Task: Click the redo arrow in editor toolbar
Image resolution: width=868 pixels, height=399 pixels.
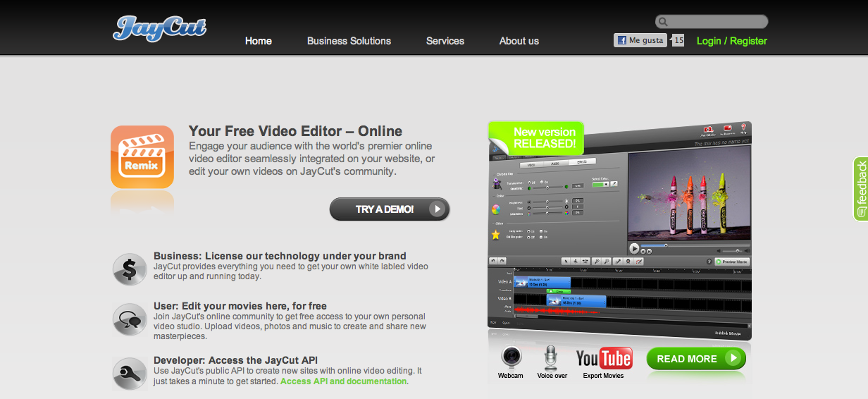Action: [502, 261]
